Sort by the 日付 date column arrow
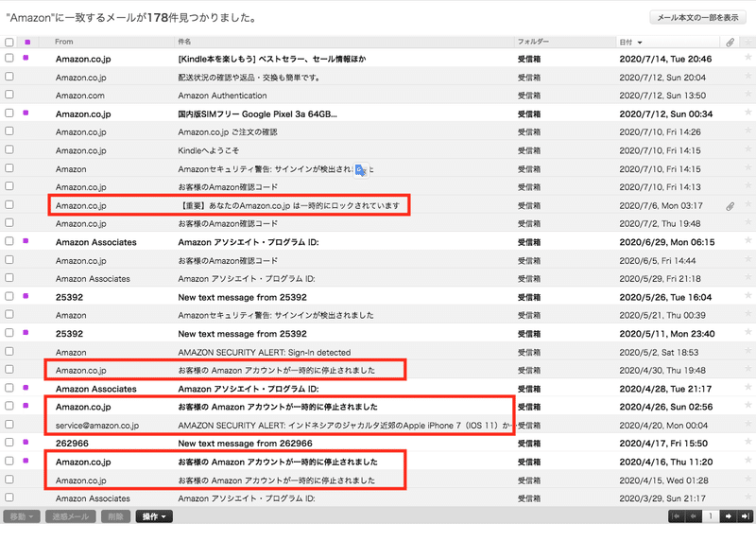The height and width of the screenshot is (541, 756). click(x=640, y=43)
